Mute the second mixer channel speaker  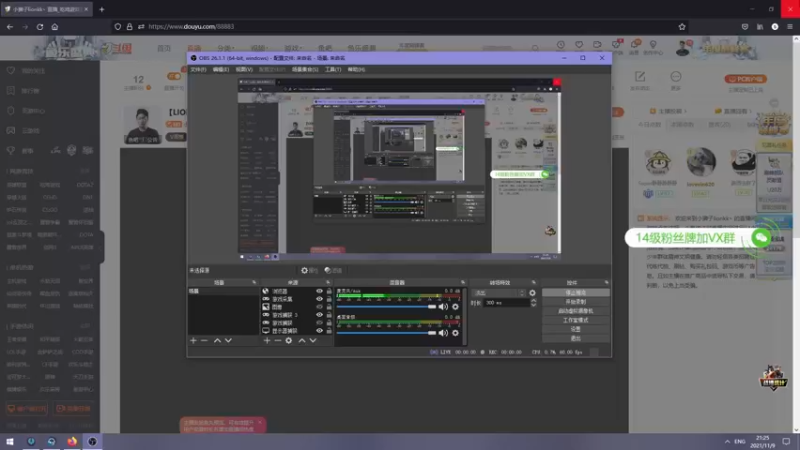[x=443, y=333]
